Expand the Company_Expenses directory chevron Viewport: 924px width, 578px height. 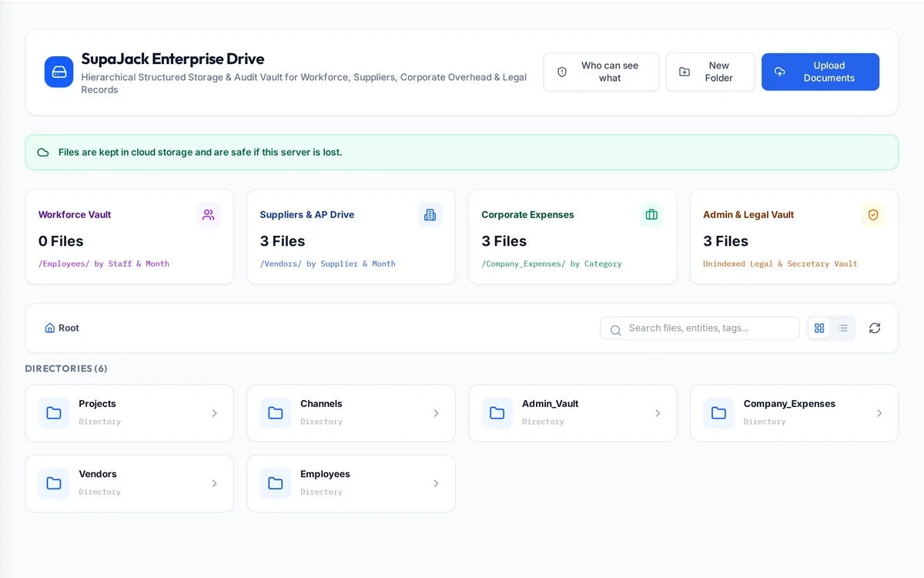[x=879, y=413]
